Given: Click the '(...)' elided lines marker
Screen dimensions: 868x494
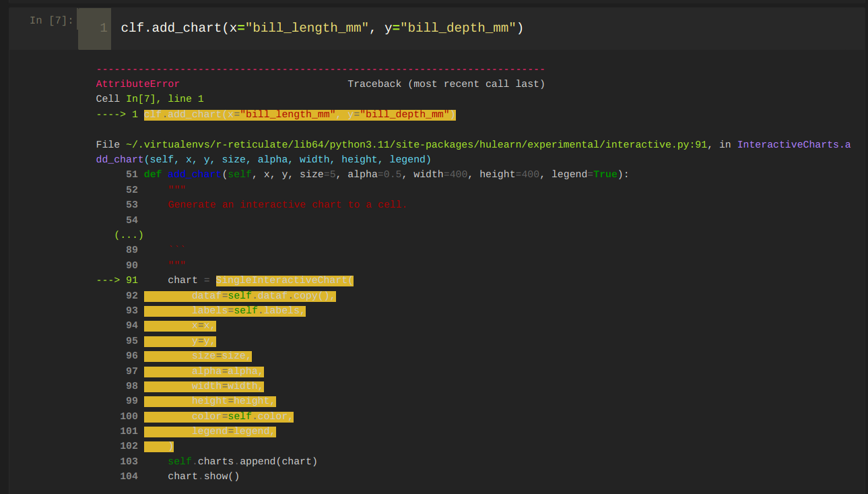Looking at the screenshot, I should click(x=129, y=235).
